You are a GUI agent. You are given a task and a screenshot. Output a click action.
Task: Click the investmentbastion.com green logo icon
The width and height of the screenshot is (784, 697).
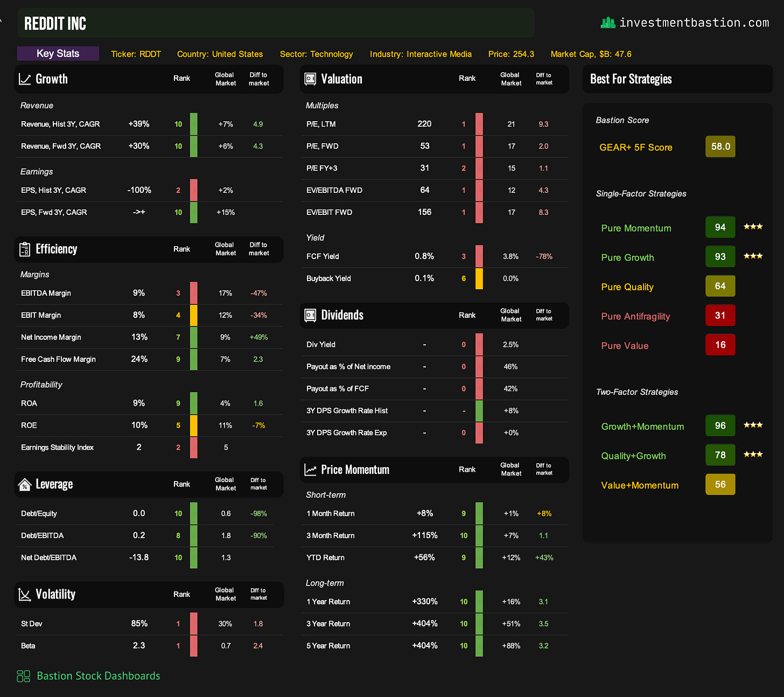coord(608,23)
